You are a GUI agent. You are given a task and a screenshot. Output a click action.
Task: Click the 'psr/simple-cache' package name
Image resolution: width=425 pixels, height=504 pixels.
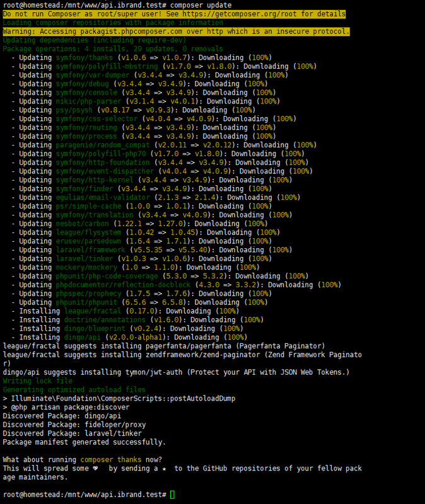[89, 206]
